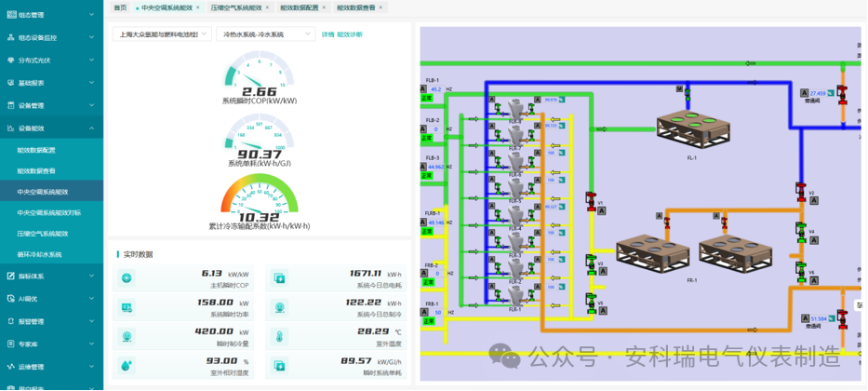868x391 pixels.
Task: Toggle the 'A' auto mode box beside V1
Action: tap(602, 212)
